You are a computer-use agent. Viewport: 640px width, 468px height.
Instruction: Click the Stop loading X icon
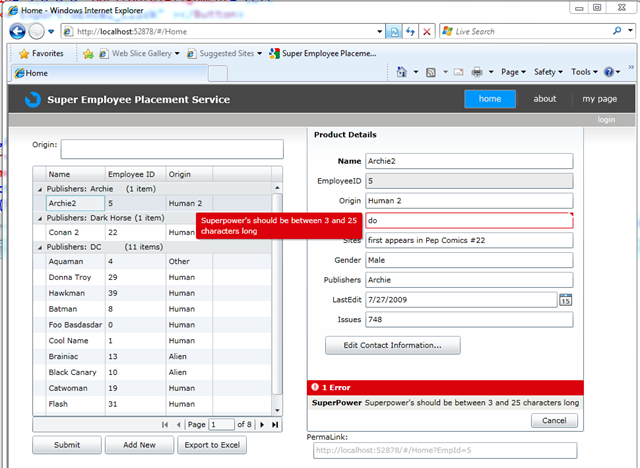tap(428, 31)
